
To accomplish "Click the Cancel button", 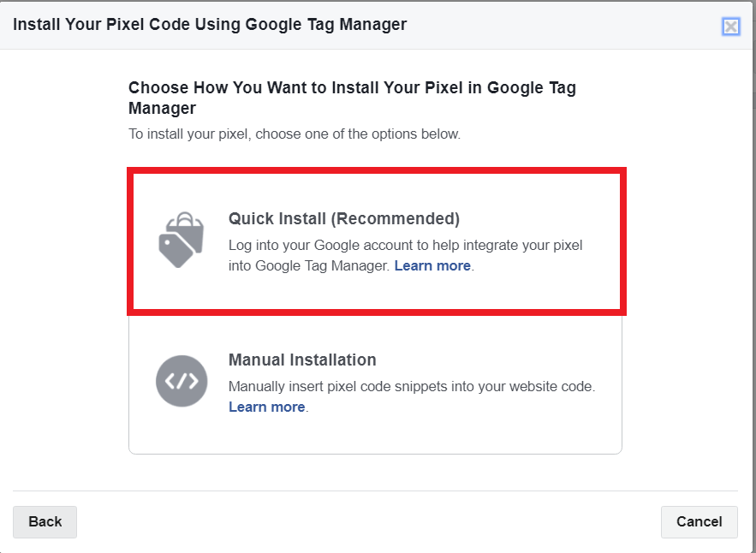I will tap(699, 521).
